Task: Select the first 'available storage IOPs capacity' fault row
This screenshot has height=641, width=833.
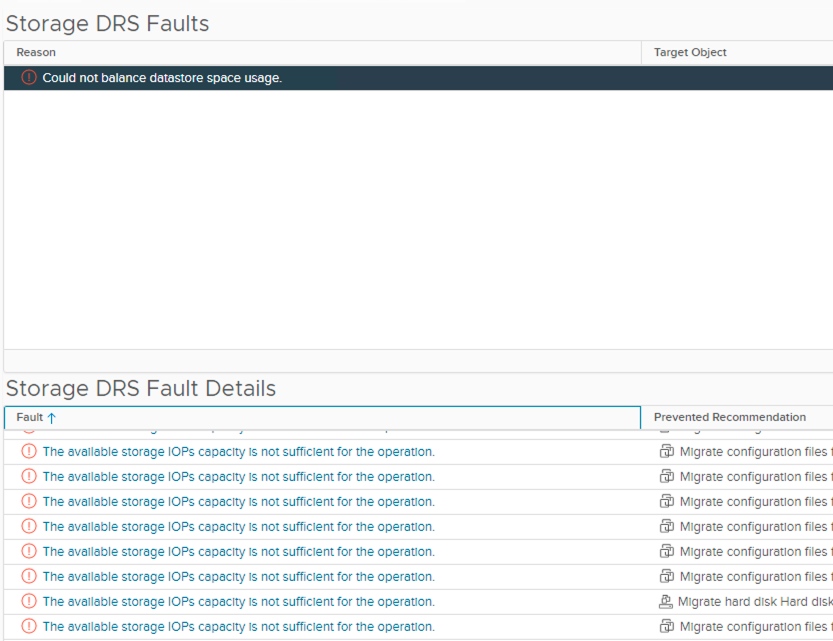Action: 242,451
